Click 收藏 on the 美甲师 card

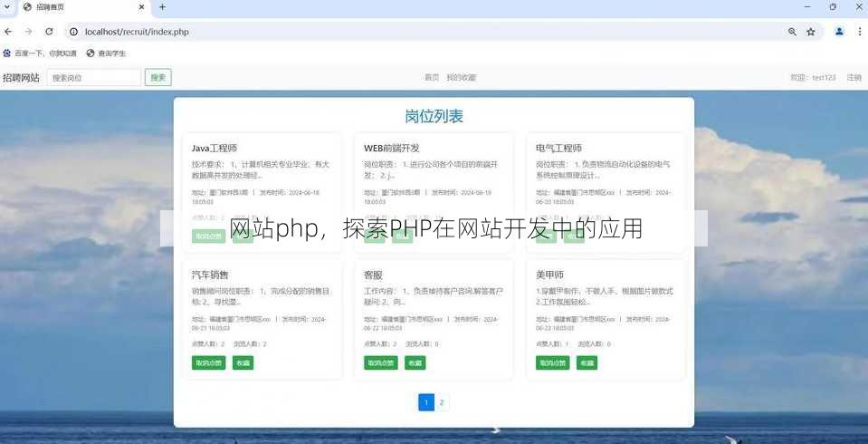[587, 363]
